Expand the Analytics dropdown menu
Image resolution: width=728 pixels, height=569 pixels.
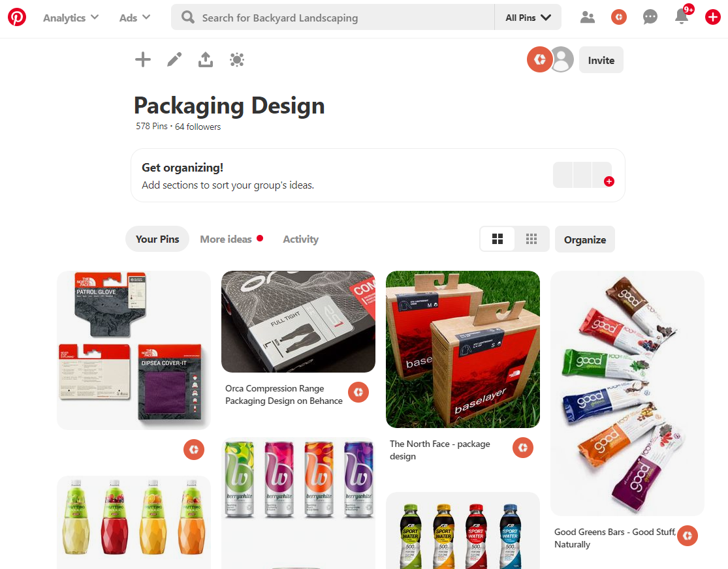click(x=71, y=18)
